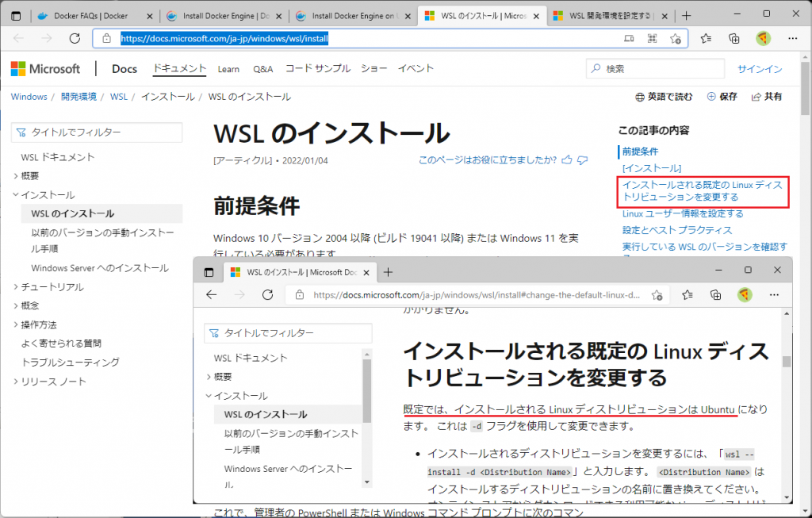Click front sidebar scroll down arrow
812x518 pixels.
coord(366,482)
